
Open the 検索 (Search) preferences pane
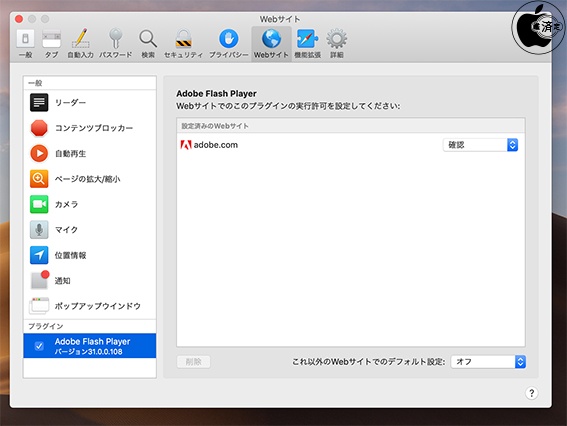point(148,43)
